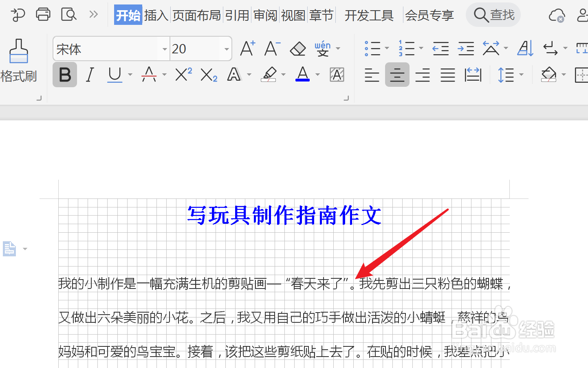Click the 查找 search button
This screenshot has height=368, width=588.
493,15
